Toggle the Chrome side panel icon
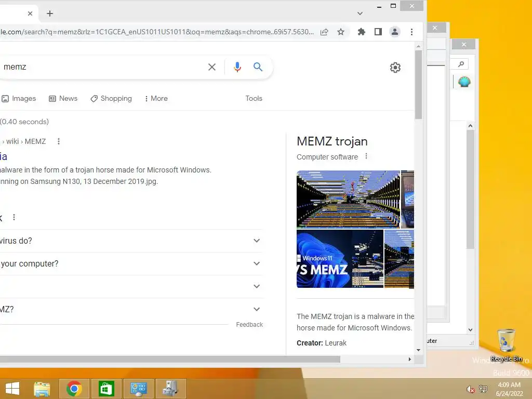Screen dimensions: 532x399 [378, 32]
